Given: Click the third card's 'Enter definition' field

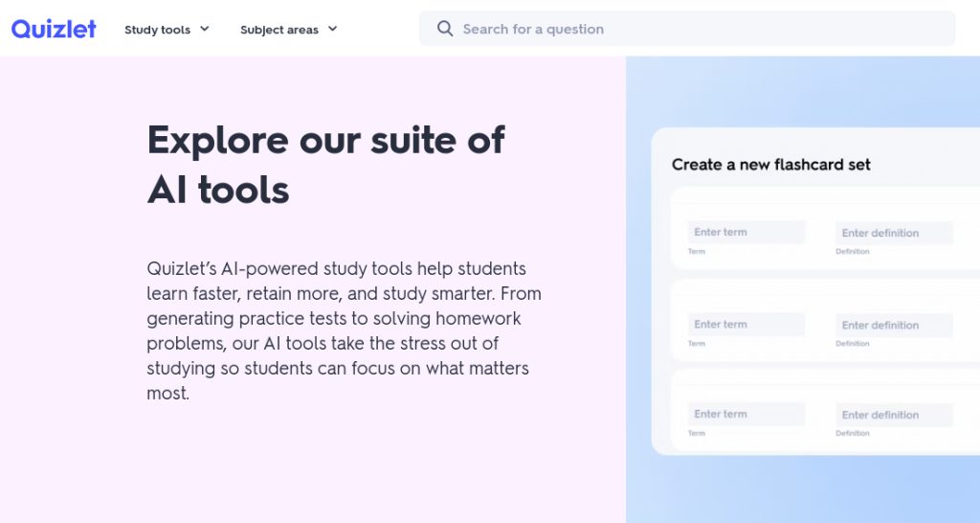Looking at the screenshot, I should (x=894, y=415).
